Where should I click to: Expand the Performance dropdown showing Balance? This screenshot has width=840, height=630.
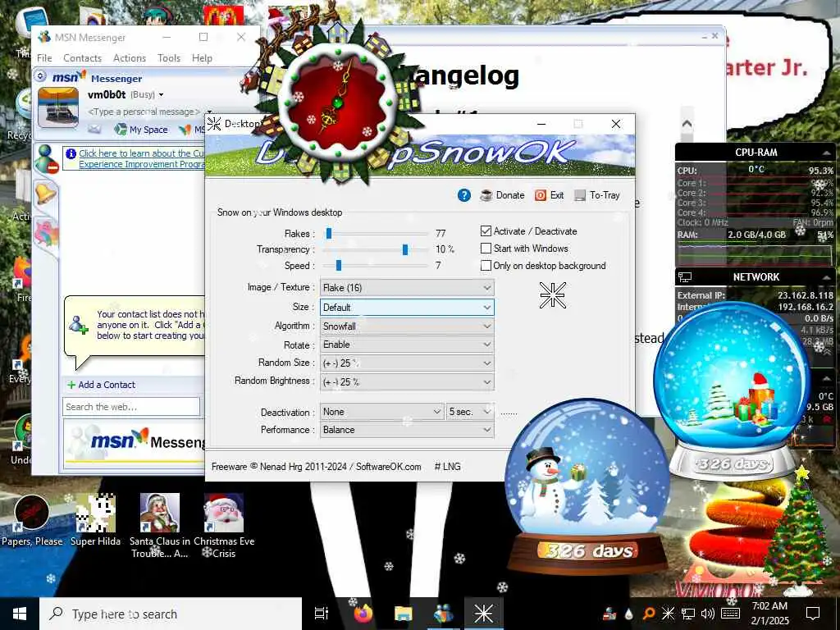point(407,430)
